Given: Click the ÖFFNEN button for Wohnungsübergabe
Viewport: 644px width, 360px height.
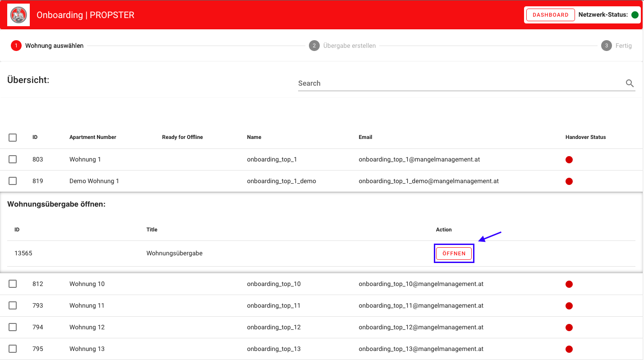Looking at the screenshot, I should pyautogui.click(x=454, y=254).
